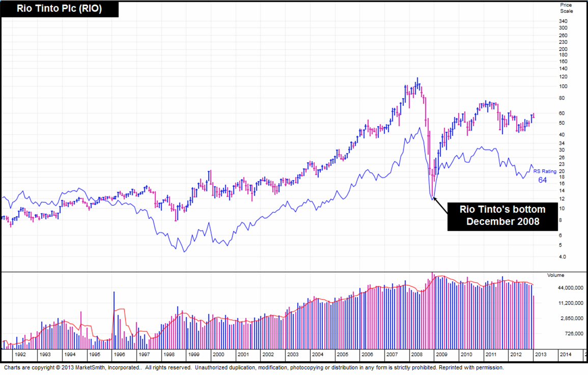Click the RS Rating value 64
588x375 pixels.
[542, 180]
